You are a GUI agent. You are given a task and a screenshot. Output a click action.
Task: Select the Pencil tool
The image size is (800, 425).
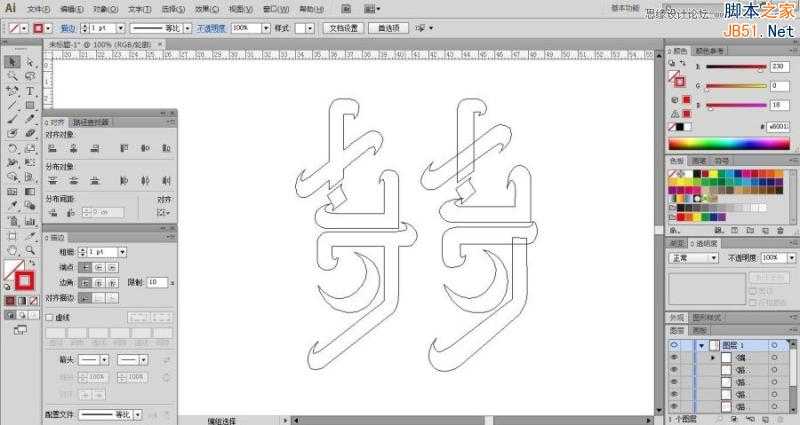(x=30, y=119)
